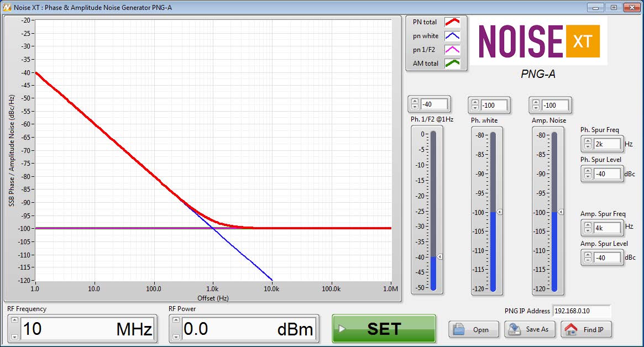The image size is (644, 347).
Task: Click the pn white blue legend icon
Action: 453,36
